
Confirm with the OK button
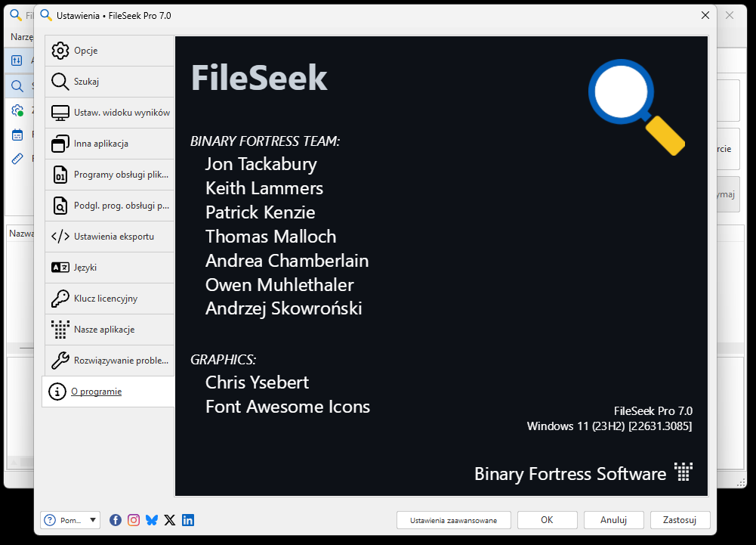tap(547, 520)
